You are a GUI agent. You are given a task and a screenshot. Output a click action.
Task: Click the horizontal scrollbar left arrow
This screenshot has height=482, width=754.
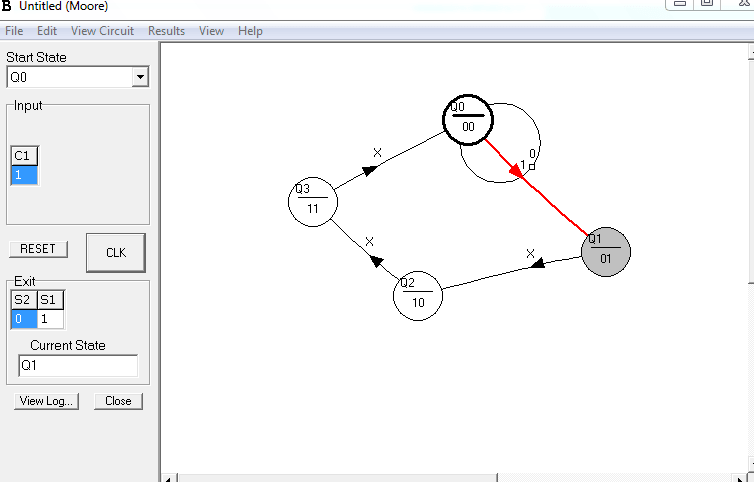(x=168, y=477)
